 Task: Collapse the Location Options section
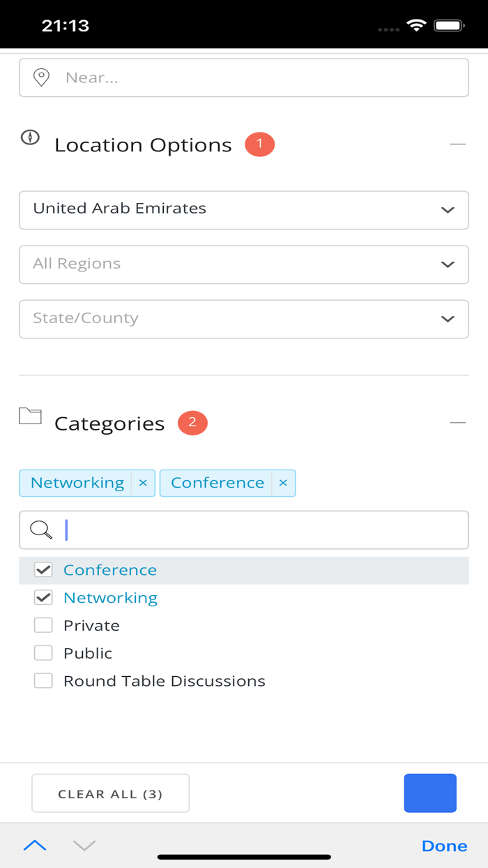point(458,144)
